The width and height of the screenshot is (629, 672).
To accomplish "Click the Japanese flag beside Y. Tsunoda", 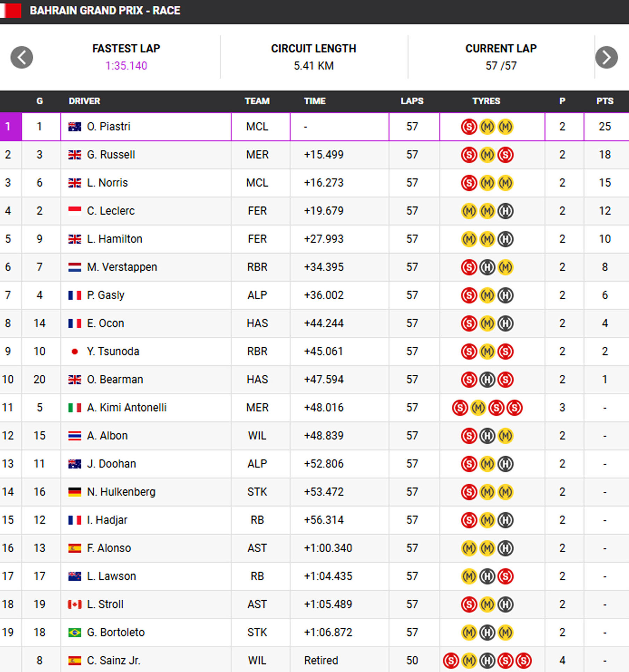I will [74, 351].
